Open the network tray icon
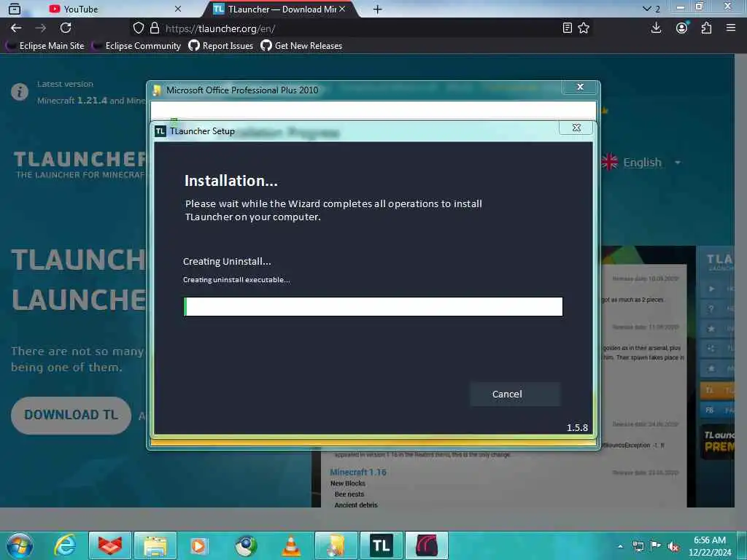Viewport: 747px width, 560px height. (x=638, y=546)
